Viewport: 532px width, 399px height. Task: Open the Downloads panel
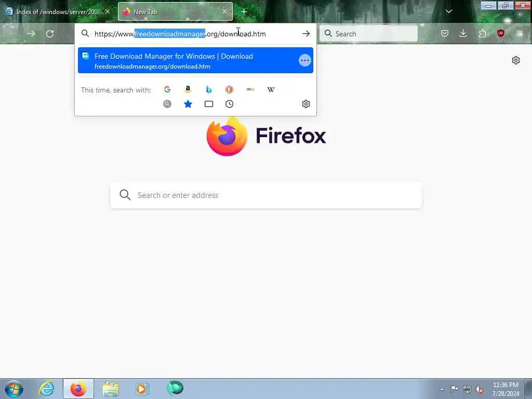point(463,33)
